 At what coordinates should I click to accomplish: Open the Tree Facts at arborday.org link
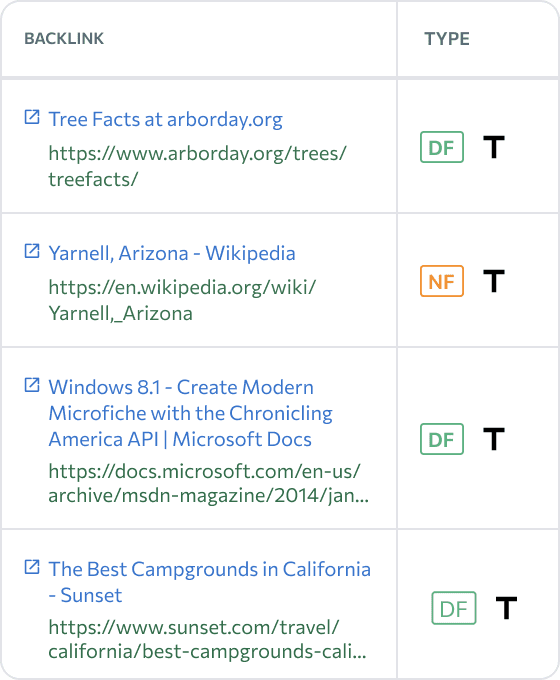click(x=165, y=119)
